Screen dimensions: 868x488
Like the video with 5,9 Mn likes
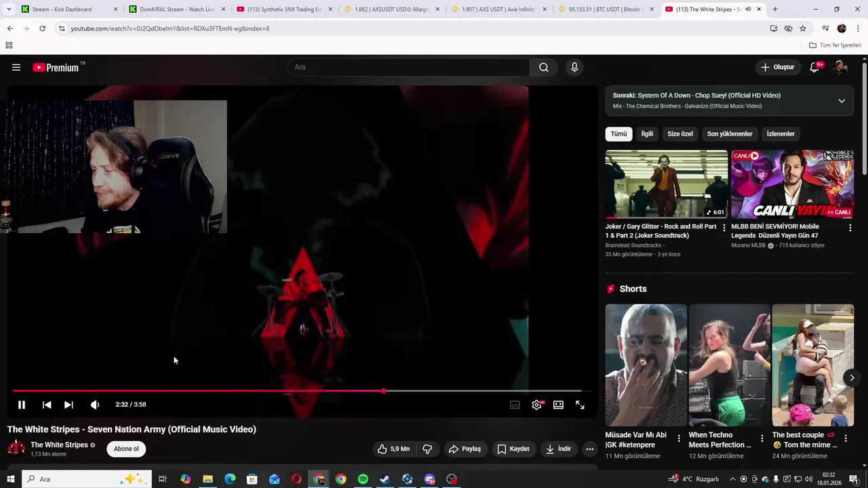click(x=393, y=449)
